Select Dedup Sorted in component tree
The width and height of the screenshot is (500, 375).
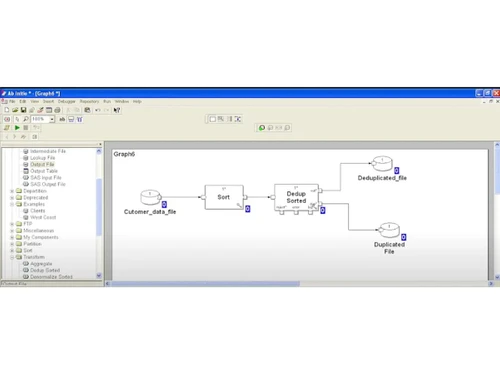click(x=45, y=270)
